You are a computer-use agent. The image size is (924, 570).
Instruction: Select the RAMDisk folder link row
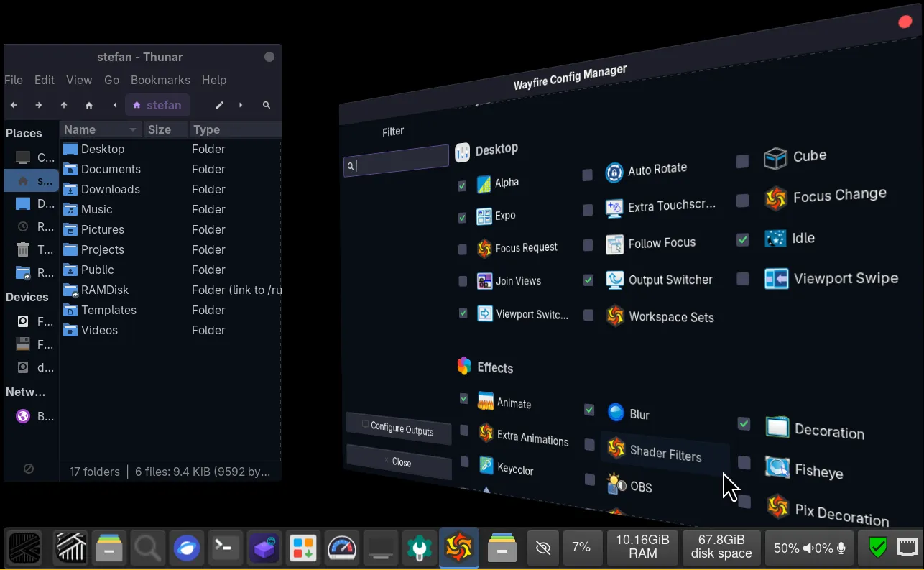170,290
